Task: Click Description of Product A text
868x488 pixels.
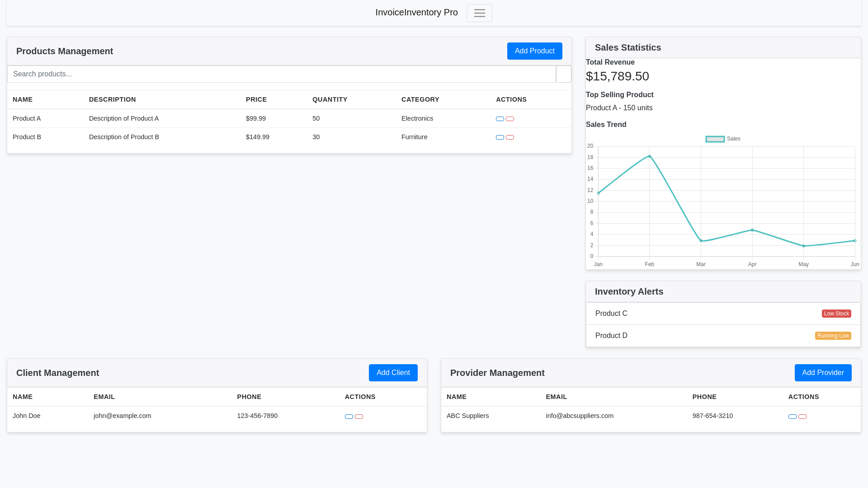Action: 124,118
